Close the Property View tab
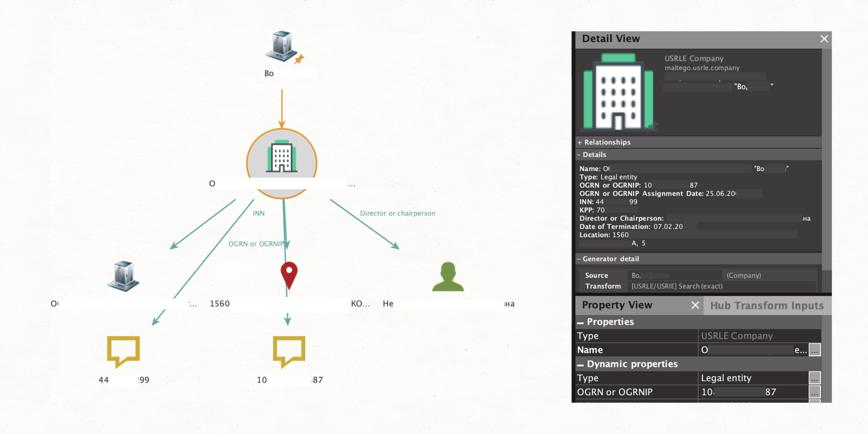 (695, 305)
